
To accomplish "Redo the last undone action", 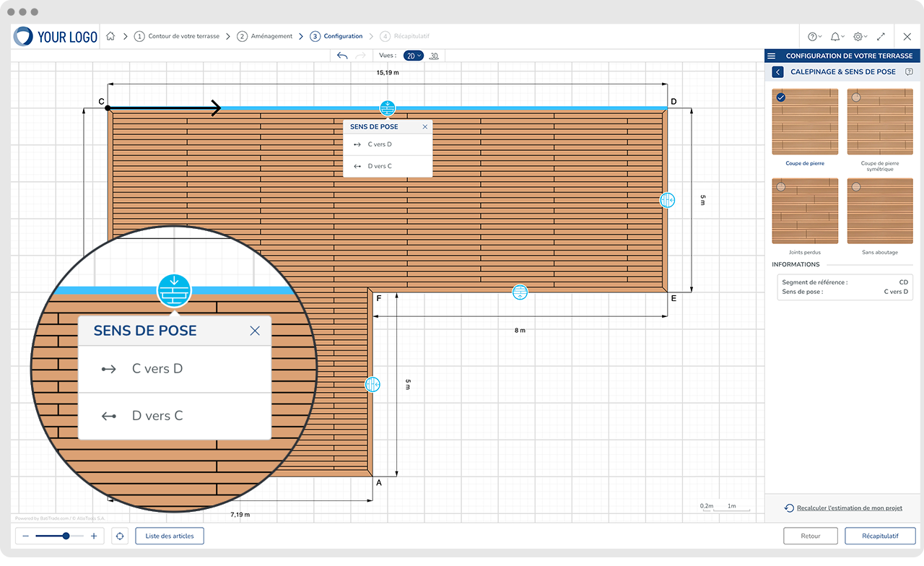I will 361,56.
